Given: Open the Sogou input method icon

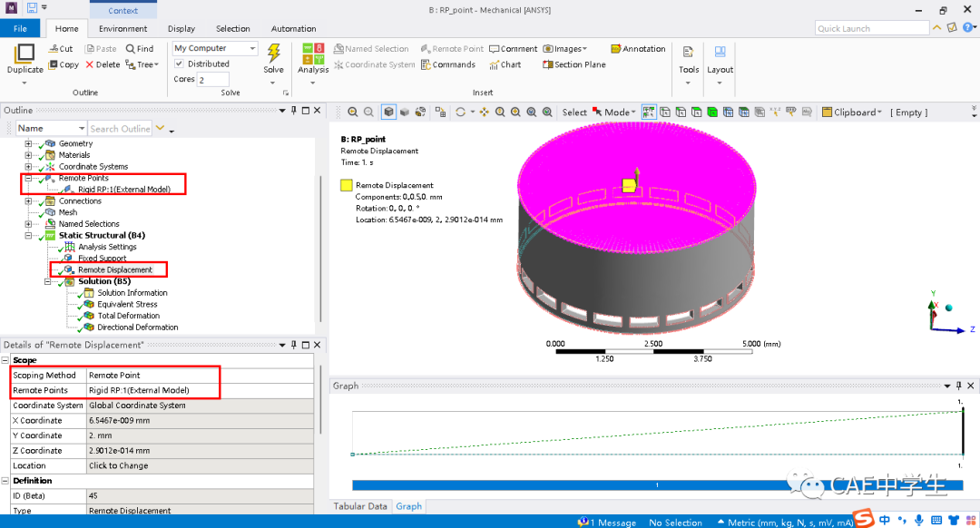Looking at the screenshot, I should click(x=864, y=519).
